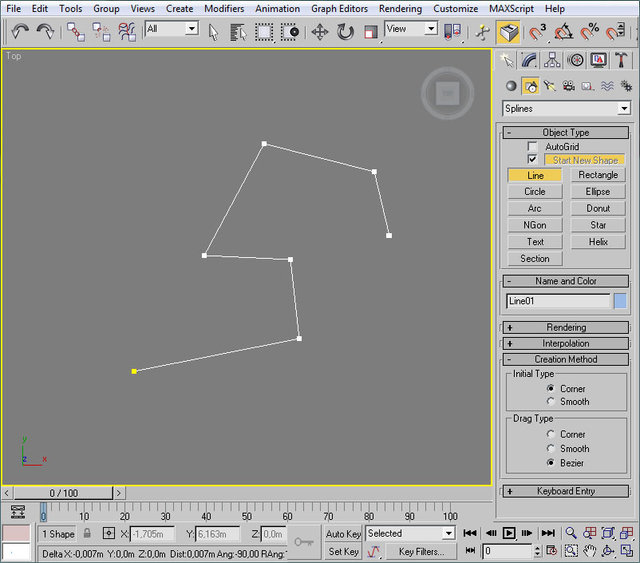The width and height of the screenshot is (640, 563).
Task: Open the Hierarchy panel tab
Action: (551, 60)
